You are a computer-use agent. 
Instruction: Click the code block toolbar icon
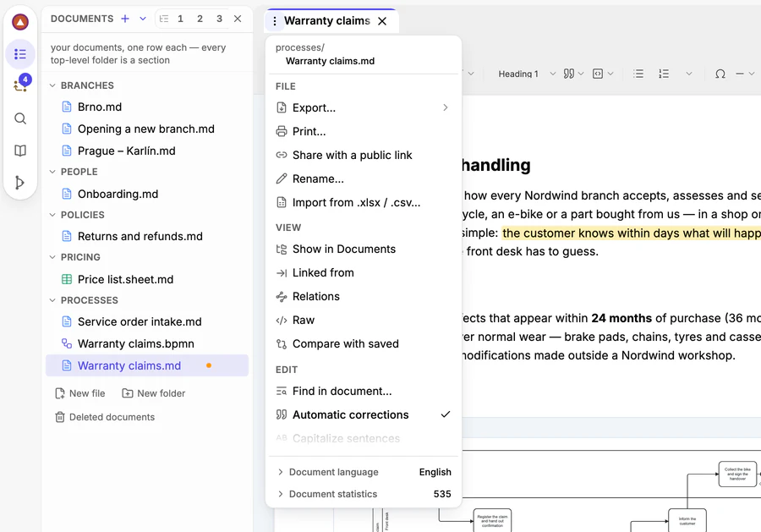[598, 74]
